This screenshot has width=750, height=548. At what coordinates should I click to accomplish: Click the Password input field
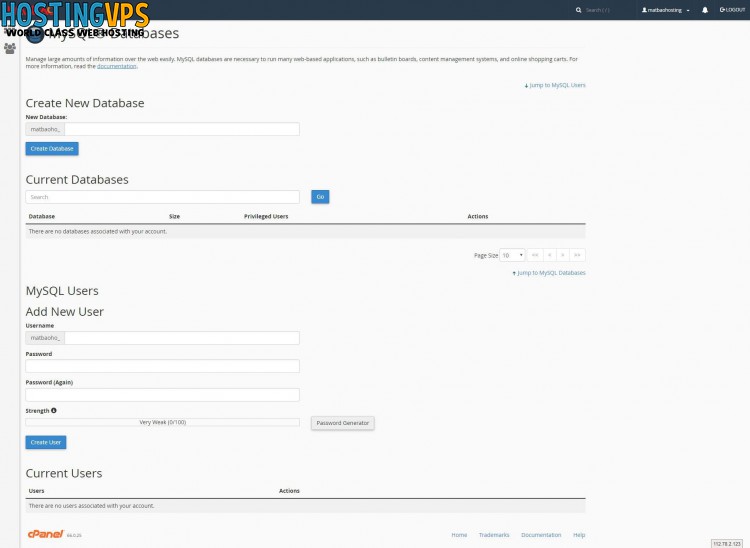163,366
